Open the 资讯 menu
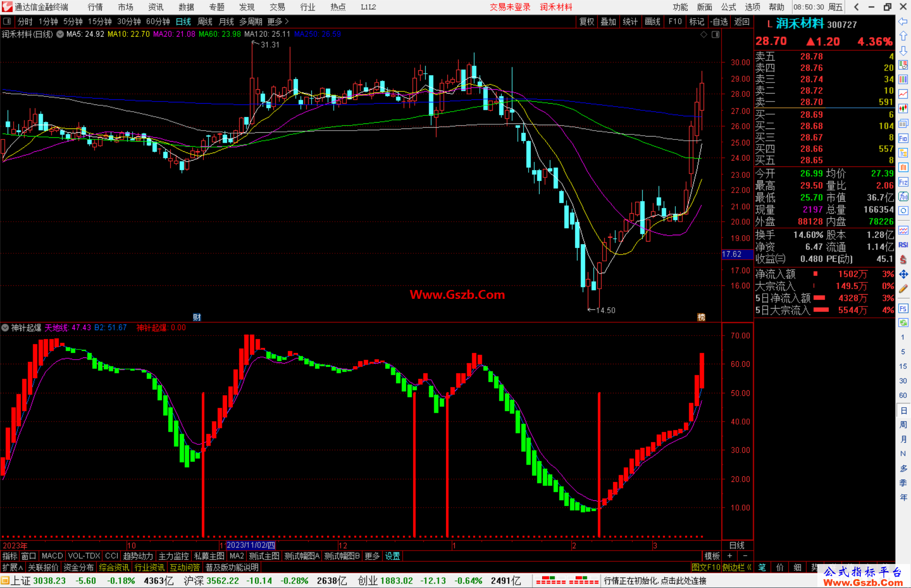Viewport: 911px width, 588px height. coord(156,7)
